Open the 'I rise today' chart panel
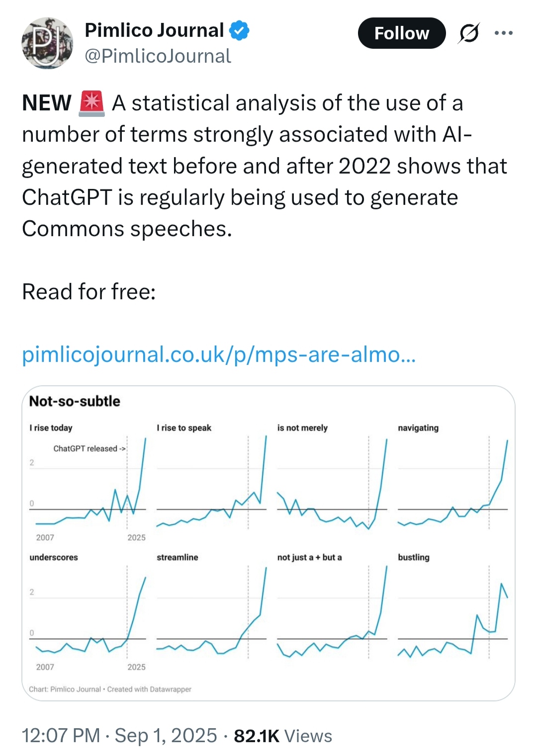Viewport: 537px width, 756px height. (x=88, y=482)
